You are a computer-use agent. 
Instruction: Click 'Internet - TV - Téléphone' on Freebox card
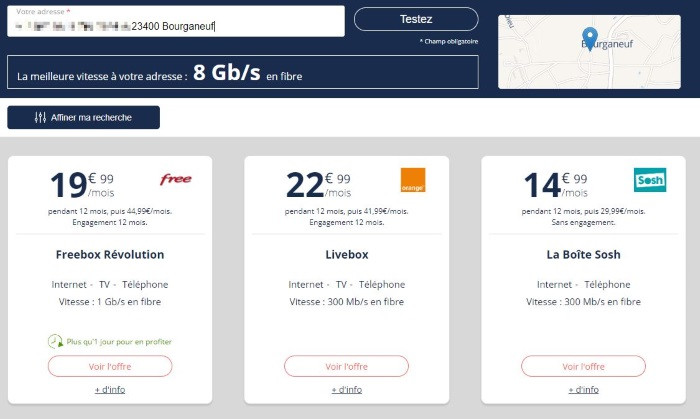(x=110, y=285)
